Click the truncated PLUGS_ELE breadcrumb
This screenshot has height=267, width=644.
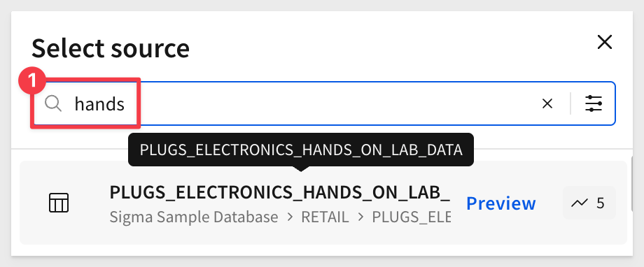pos(411,217)
